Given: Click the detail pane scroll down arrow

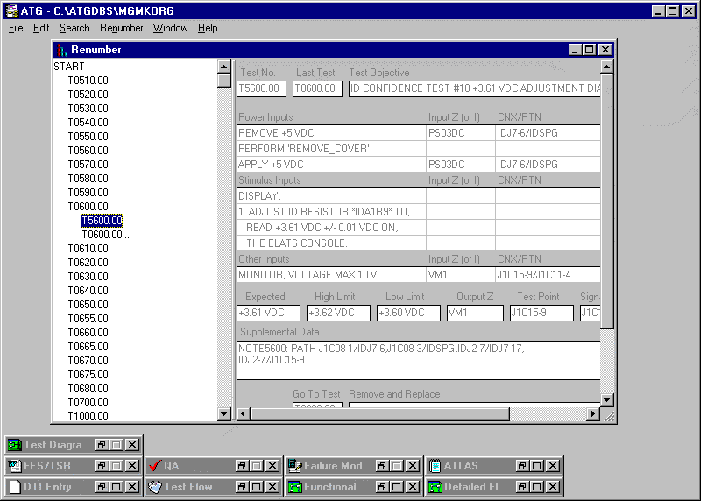Looking at the screenshot, I should (606, 400).
